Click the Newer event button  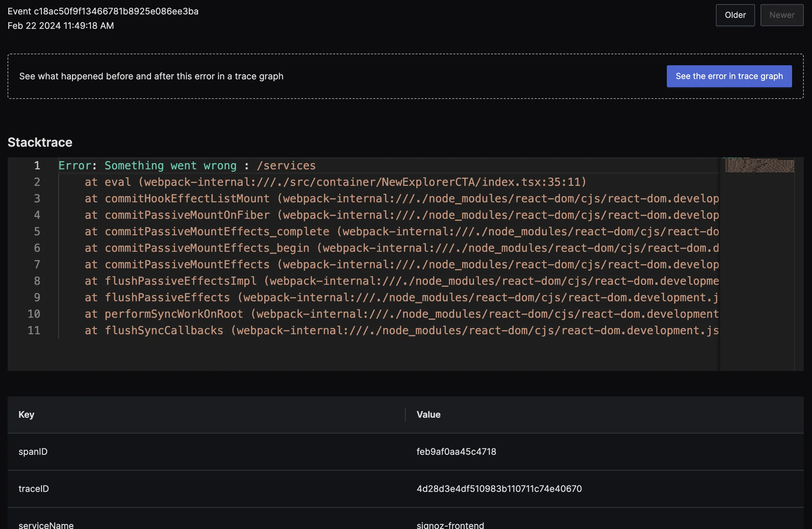[x=782, y=15]
